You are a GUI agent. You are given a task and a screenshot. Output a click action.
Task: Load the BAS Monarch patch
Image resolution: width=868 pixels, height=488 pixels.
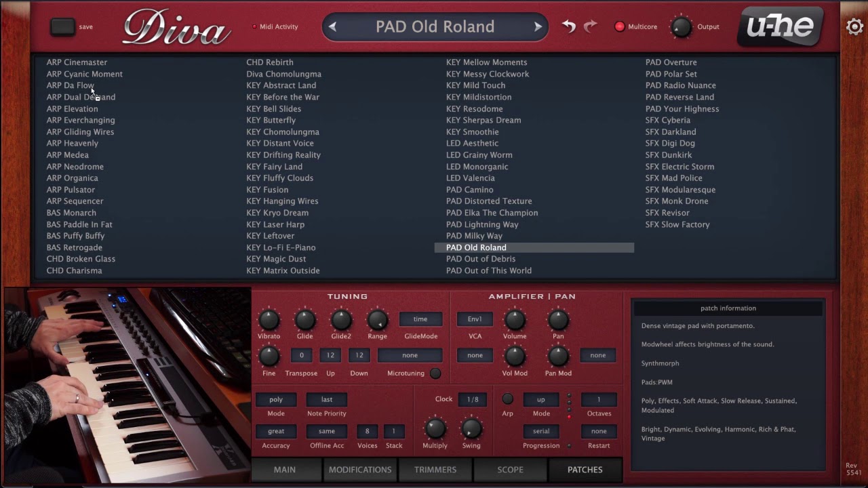(71, 213)
